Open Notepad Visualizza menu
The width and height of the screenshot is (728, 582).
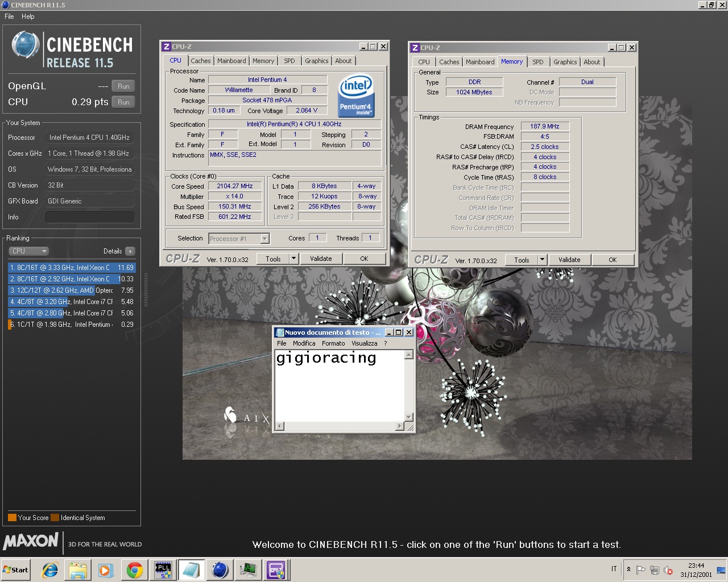click(x=365, y=343)
